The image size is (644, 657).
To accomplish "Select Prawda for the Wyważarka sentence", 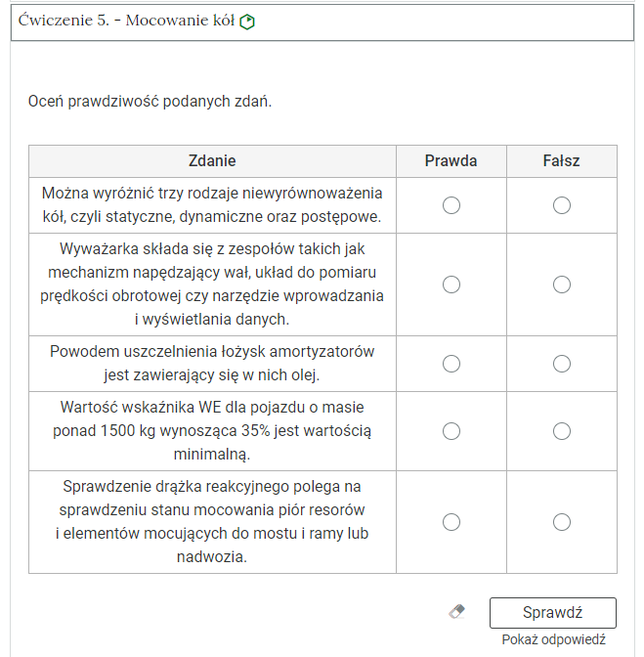I will (451, 285).
